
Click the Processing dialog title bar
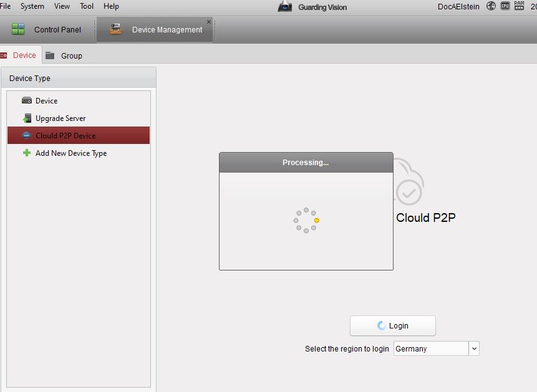click(x=306, y=163)
